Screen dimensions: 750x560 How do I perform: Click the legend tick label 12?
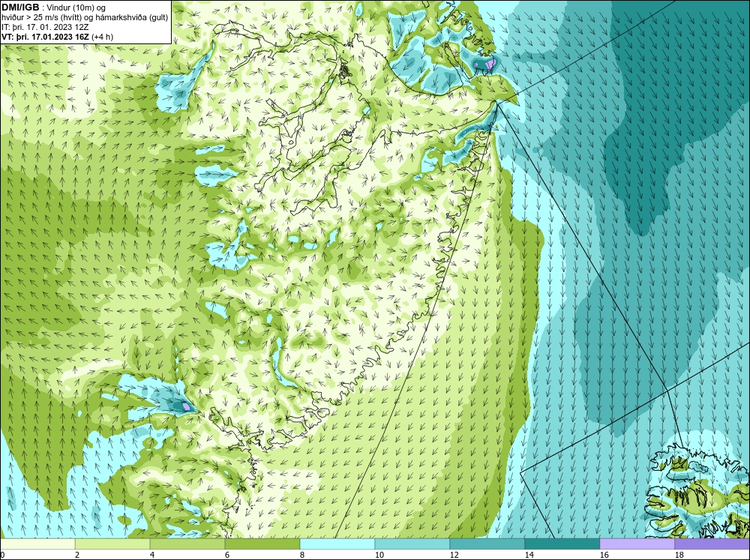454,555
